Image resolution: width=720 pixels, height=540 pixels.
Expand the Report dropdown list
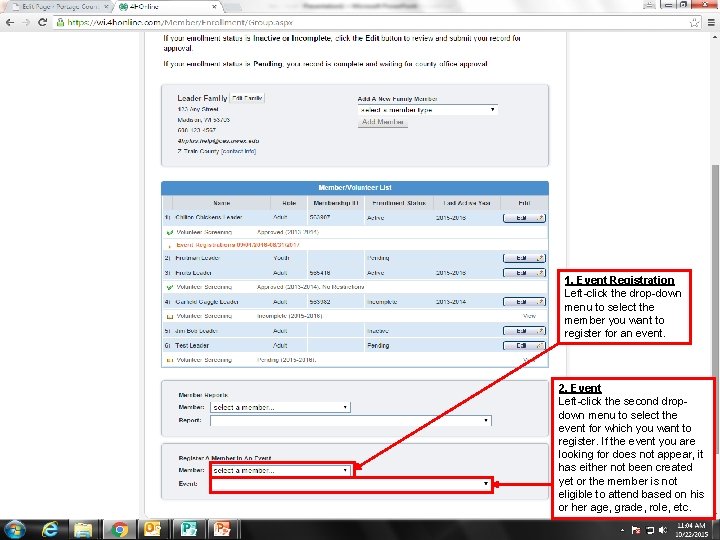point(350,420)
